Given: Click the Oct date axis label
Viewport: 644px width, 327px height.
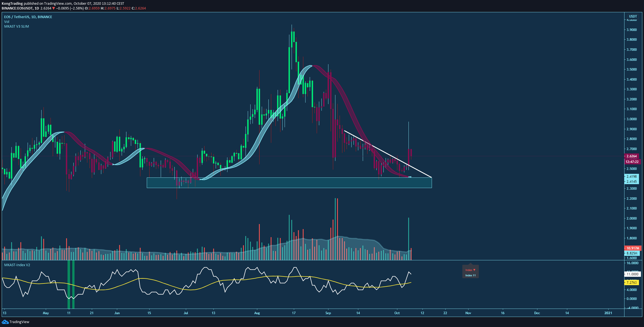Looking at the screenshot, I should pyautogui.click(x=397, y=313).
